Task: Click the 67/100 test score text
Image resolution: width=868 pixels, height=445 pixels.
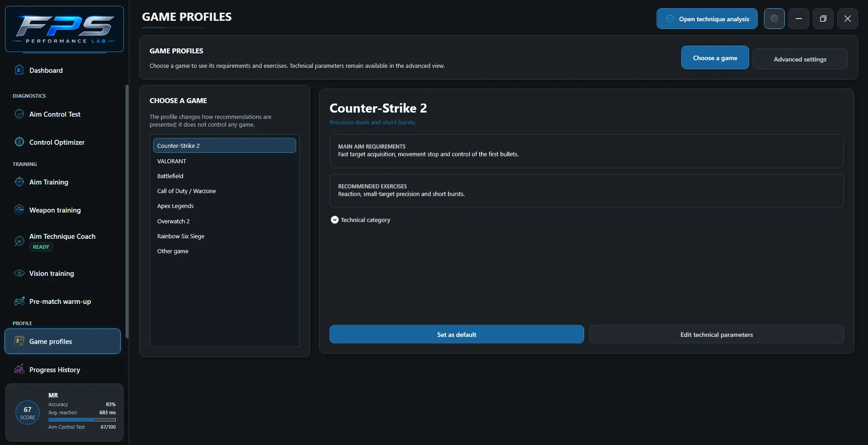Action: point(108,426)
